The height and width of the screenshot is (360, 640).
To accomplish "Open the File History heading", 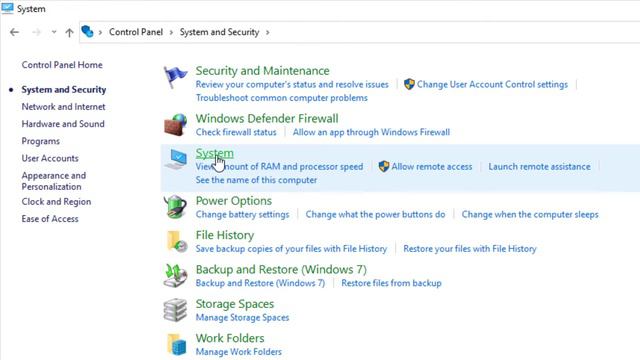I will tap(225, 235).
